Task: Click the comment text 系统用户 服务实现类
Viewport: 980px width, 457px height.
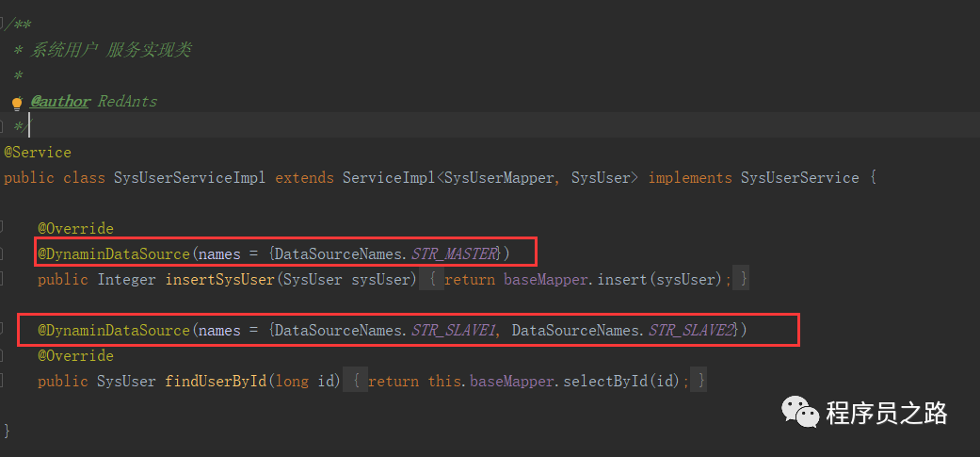Action: pos(110,51)
